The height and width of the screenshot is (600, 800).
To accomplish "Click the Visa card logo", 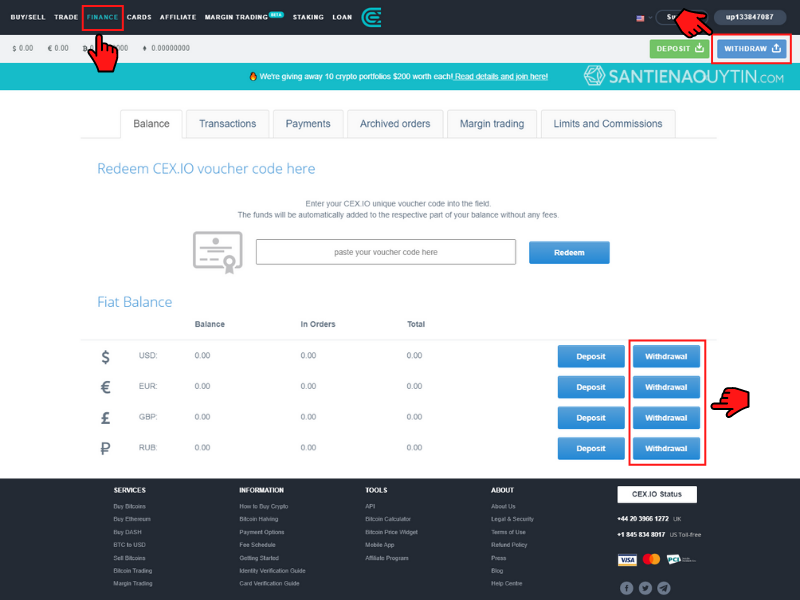I will [x=627, y=560].
